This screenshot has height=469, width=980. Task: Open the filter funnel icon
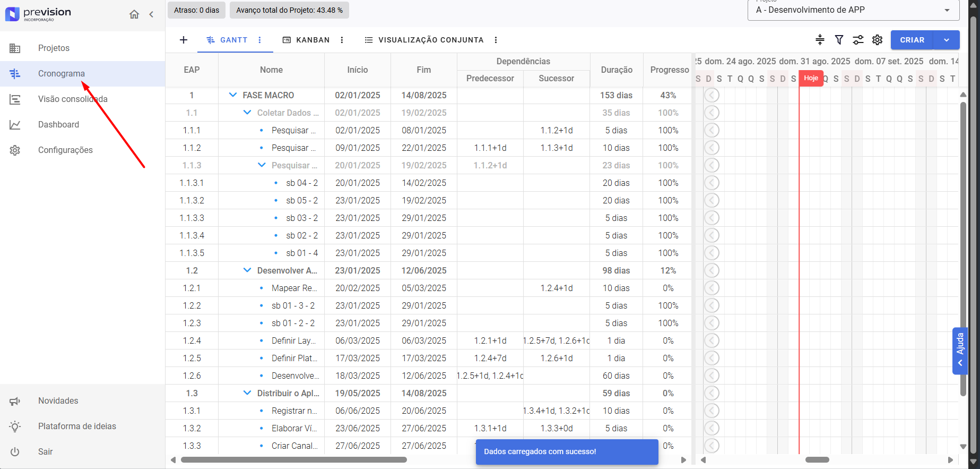[x=839, y=40]
